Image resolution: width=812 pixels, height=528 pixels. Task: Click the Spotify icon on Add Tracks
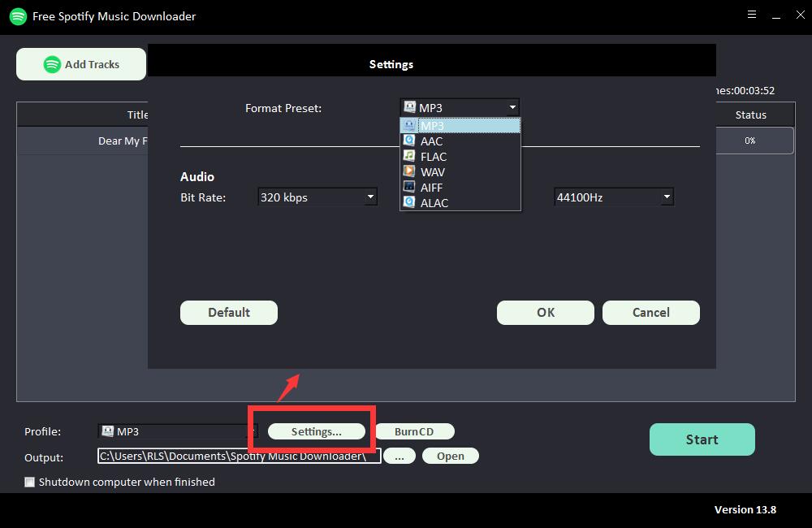click(x=52, y=64)
